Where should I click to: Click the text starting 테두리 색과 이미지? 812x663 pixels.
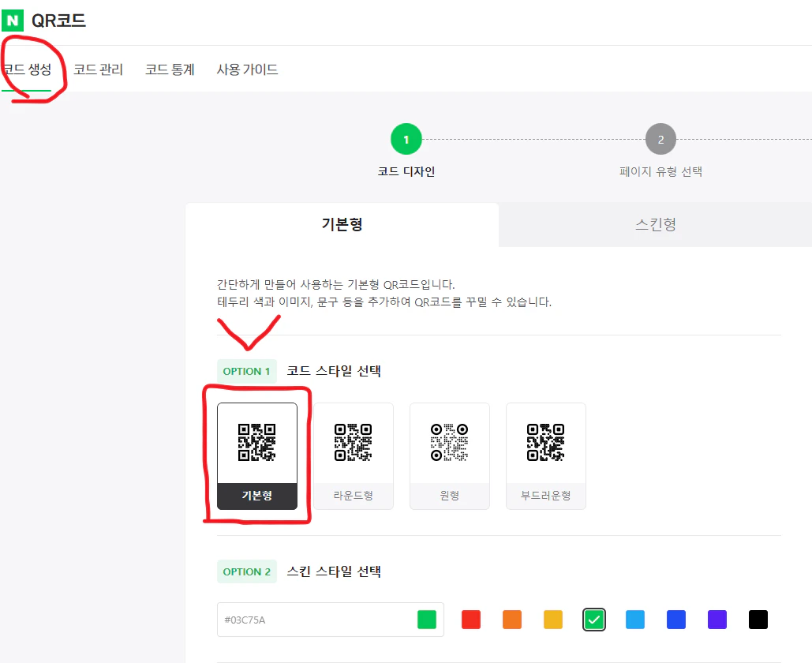click(x=384, y=302)
